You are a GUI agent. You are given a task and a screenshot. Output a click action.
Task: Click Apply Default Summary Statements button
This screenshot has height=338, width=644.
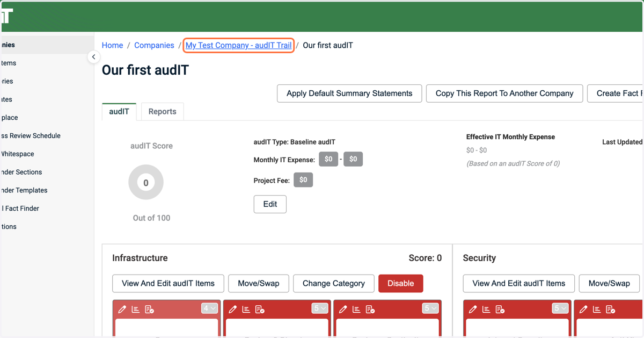click(x=349, y=93)
